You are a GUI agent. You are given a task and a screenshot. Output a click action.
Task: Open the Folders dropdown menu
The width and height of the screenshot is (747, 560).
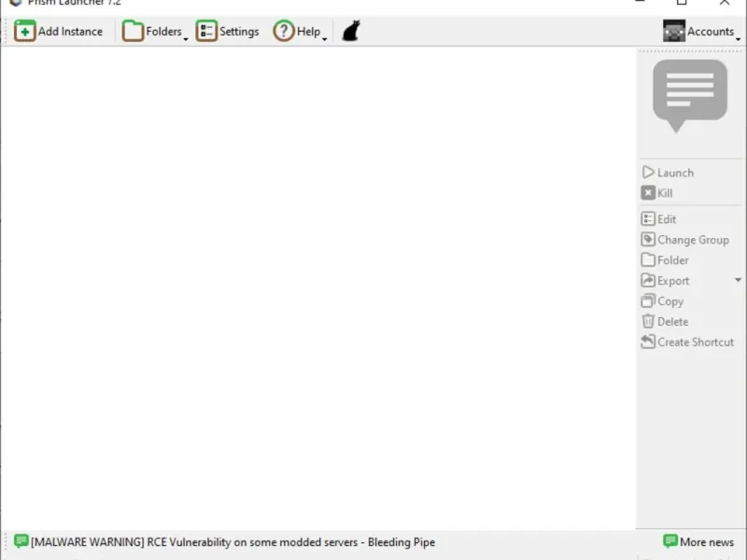pyautogui.click(x=155, y=32)
